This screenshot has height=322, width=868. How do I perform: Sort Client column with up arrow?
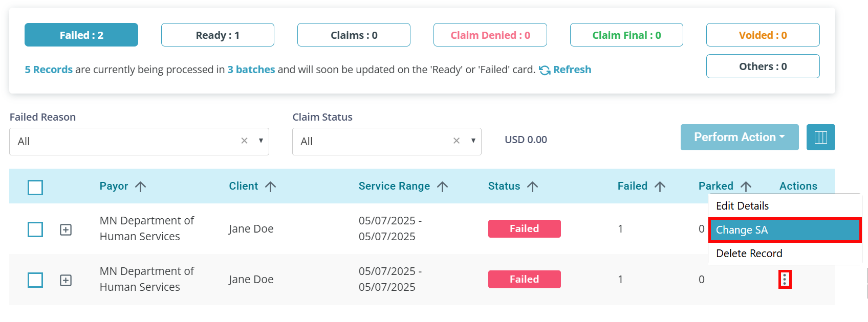271,187
